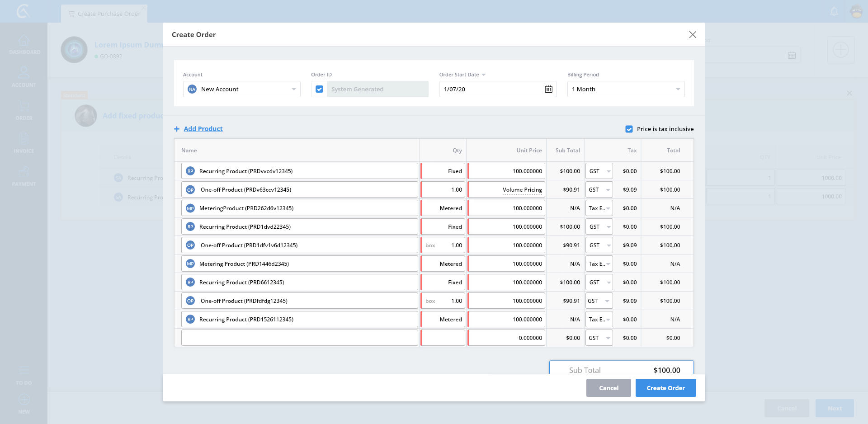The height and width of the screenshot is (424, 868).
Task: Open GST tax dropdown for first Recurring Product
Action: (x=608, y=171)
